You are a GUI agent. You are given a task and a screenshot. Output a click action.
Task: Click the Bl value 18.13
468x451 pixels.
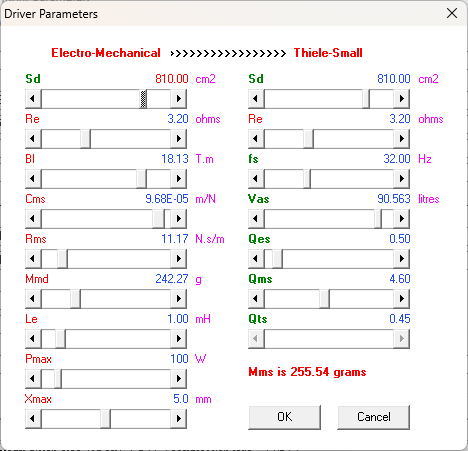pyautogui.click(x=175, y=159)
